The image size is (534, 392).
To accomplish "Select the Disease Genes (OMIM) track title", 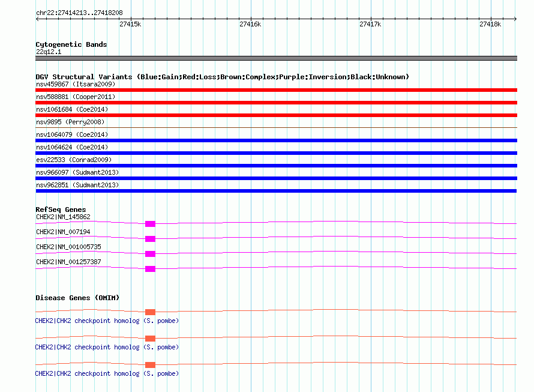I will (77, 298).
